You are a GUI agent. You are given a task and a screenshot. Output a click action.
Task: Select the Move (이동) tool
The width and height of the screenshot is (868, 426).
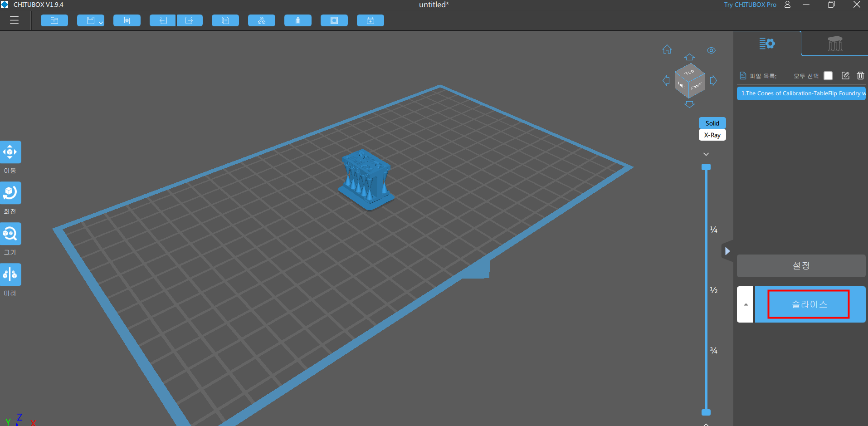(10, 152)
